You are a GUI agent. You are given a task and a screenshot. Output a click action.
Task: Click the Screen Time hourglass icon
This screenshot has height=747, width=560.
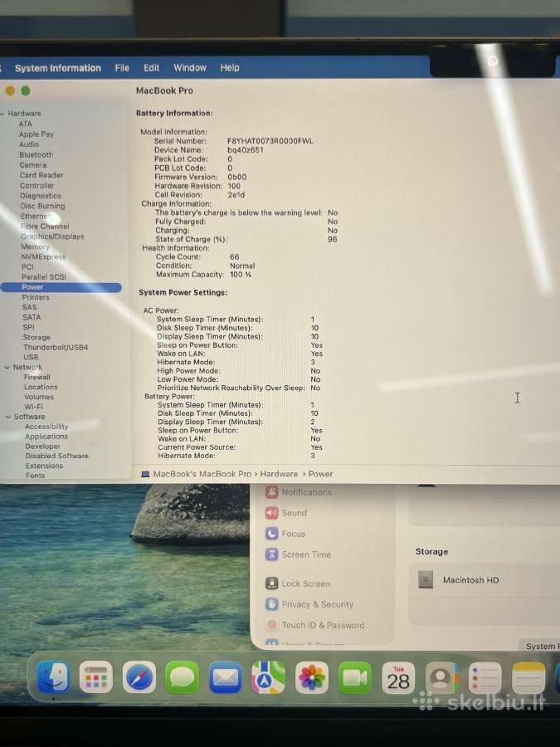tap(272, 554)
